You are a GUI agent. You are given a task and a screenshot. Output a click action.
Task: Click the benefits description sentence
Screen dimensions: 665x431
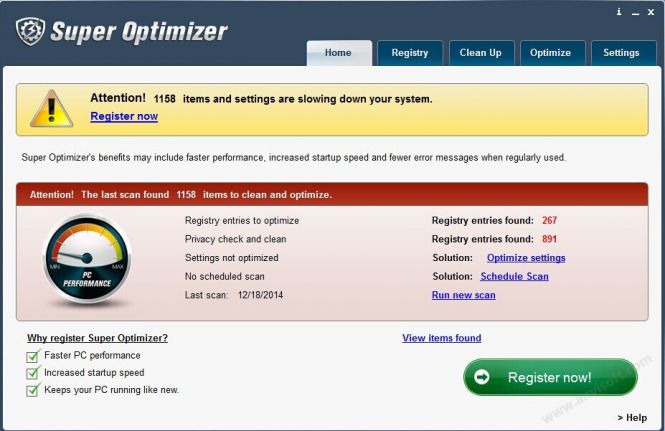coord(293,158)
